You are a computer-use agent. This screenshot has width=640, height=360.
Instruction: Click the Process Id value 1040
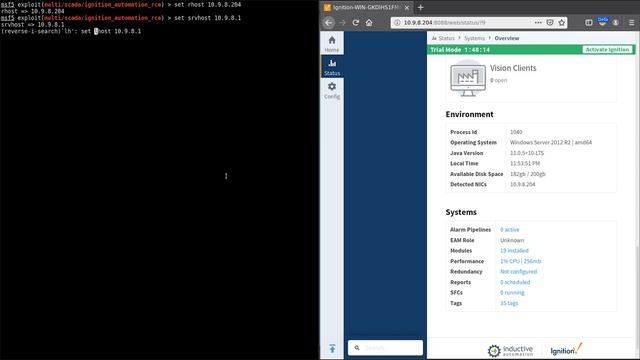[516, 132]
